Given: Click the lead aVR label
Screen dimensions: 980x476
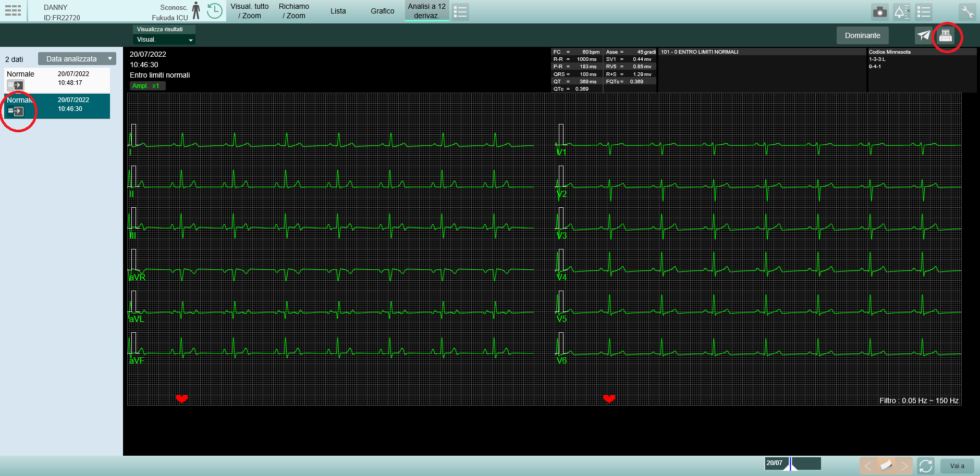Looking at the screenshot, I should tap(138, 277).
